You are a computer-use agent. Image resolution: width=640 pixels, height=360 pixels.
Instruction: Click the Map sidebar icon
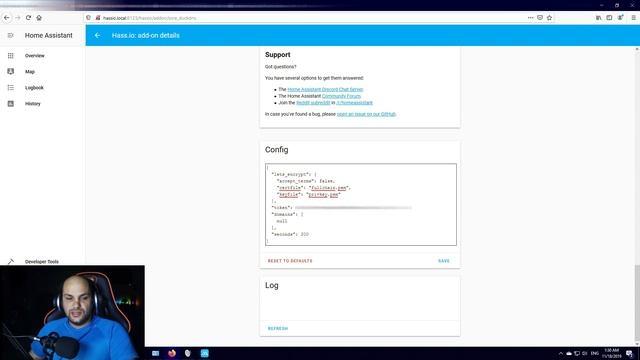pos(11,71)
